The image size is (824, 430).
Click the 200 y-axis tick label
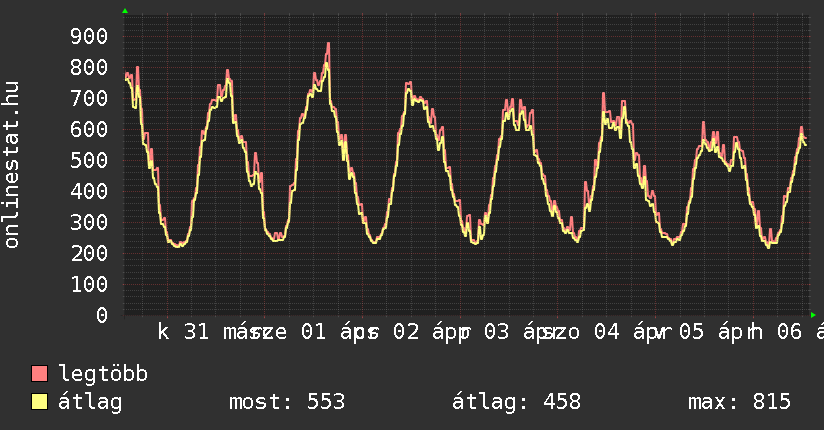click(88, 254)
